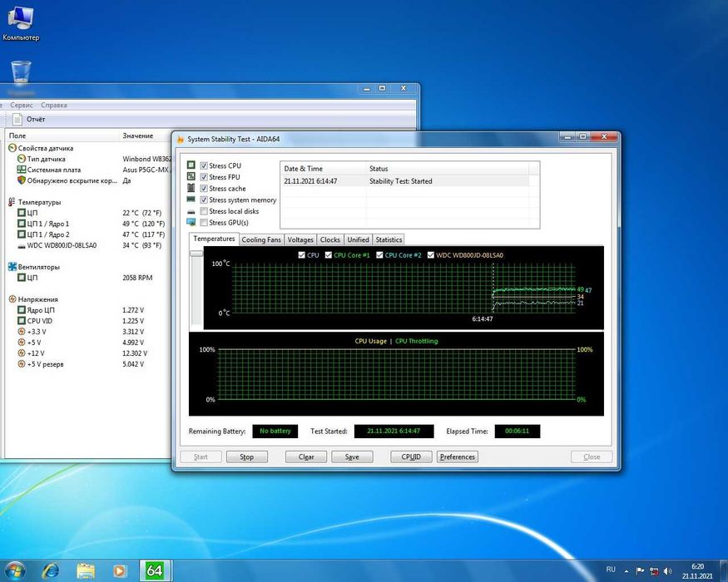
Task: Click the Температуры thermometer icon
Action: [x=12, y=202]
